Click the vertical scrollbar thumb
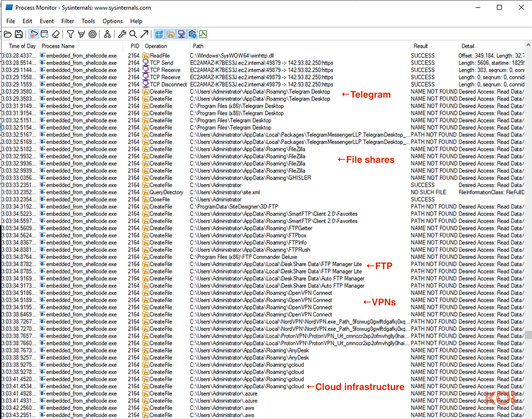The image size is (532, 419). [x=528, y=334]
